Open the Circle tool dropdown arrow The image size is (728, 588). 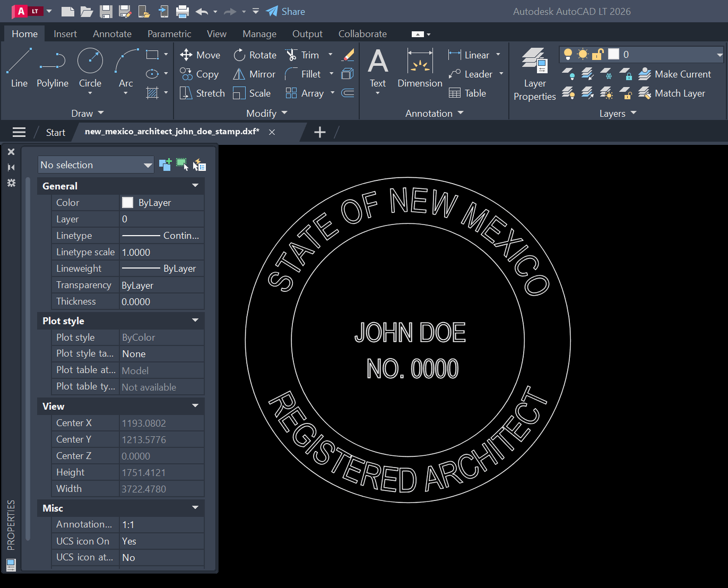pos(90,93)
